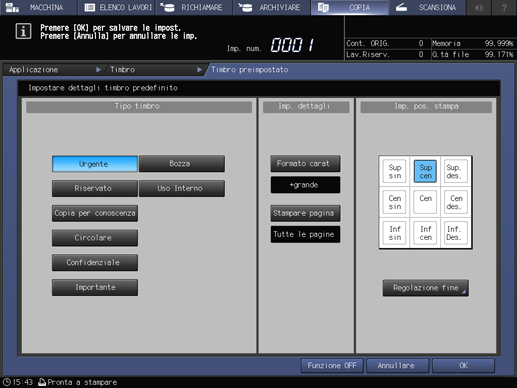
Task: Select the Importante stamp
Action: click(x=95, y=287)
